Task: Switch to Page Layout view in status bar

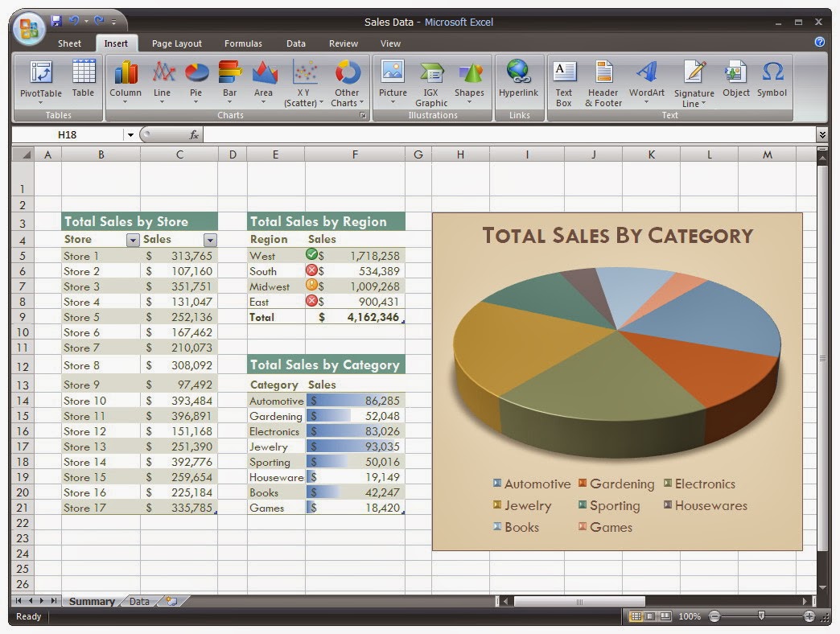Action: tap(650, 616)
